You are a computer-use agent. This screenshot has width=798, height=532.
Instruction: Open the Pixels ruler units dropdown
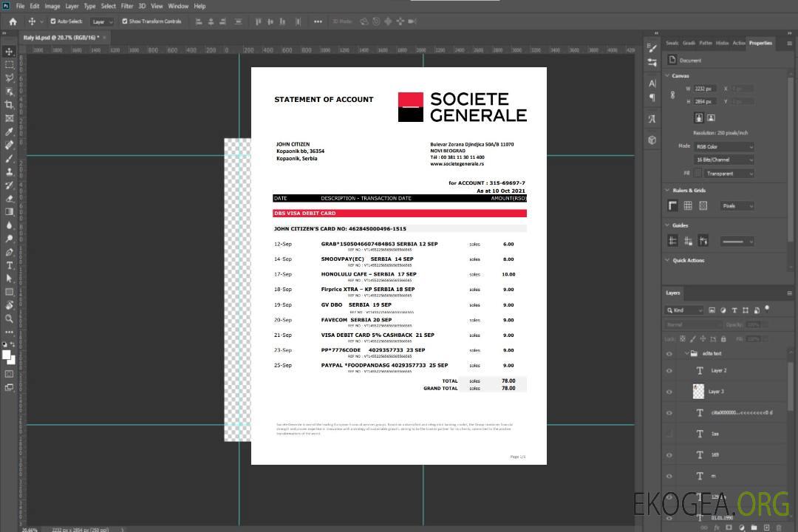pyautogui.click(x=737, y=206)
